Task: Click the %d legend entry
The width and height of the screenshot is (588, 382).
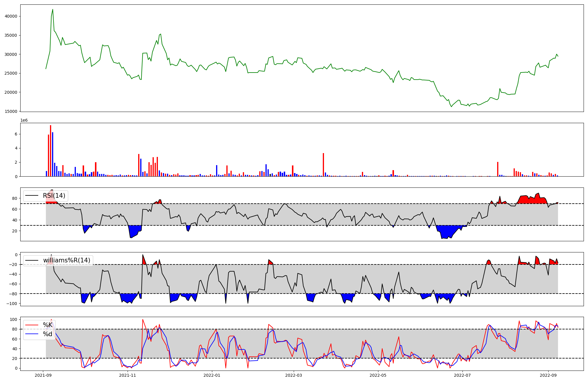Action: coord(48,334)
